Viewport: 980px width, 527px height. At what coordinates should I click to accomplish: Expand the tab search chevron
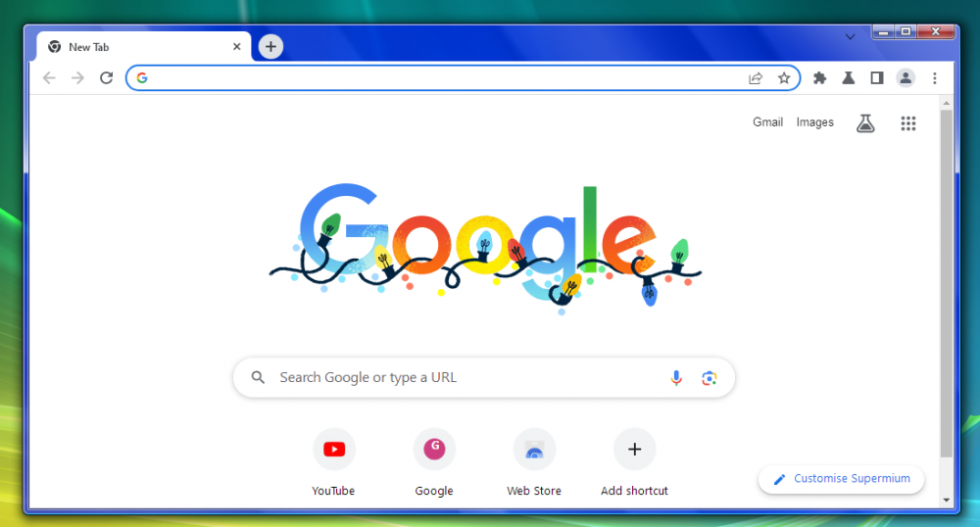click(850, 37)
